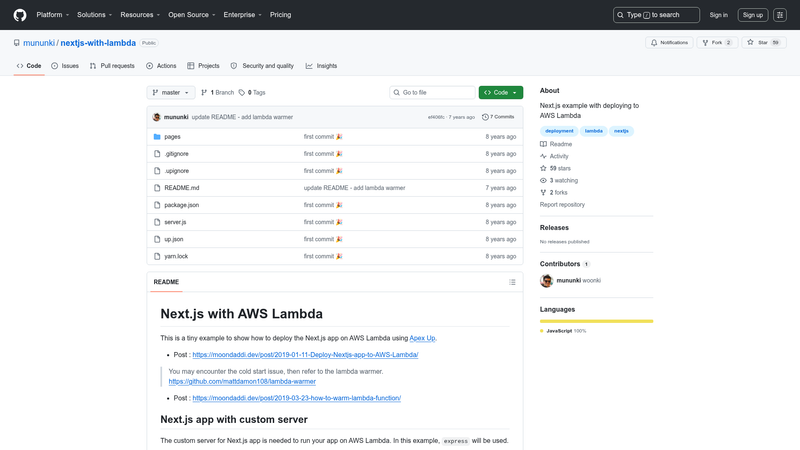
Task: Open the Insights tab
Action: 321,66
